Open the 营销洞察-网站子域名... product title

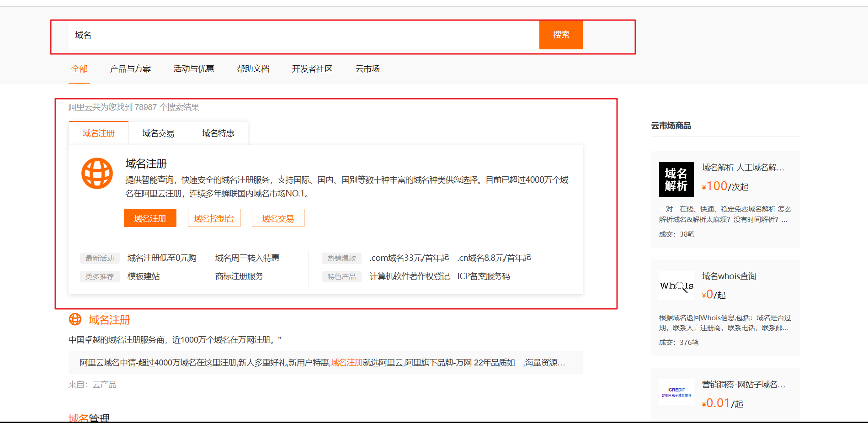point(744,385)
